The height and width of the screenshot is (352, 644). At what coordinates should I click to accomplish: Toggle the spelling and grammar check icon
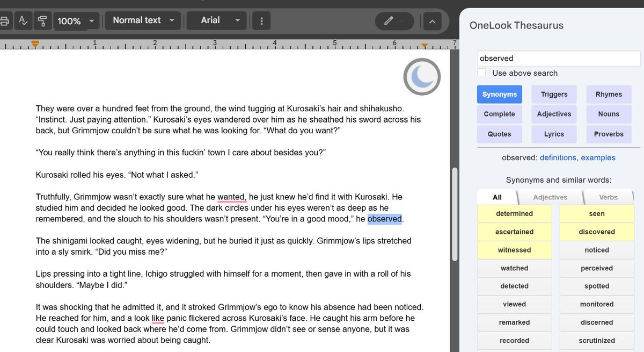click(23, 21)
